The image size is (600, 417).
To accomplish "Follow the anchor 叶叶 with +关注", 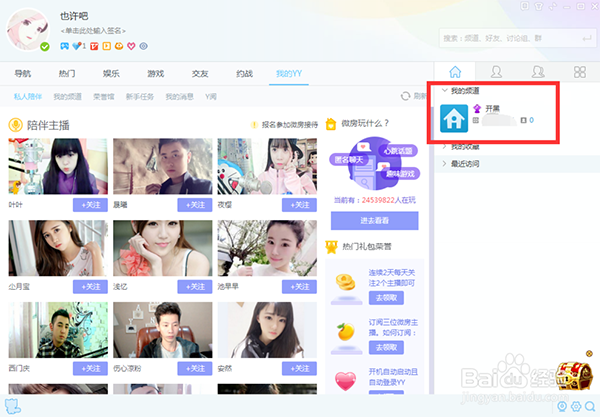I will pyautogui.click(x=90, y=205).
